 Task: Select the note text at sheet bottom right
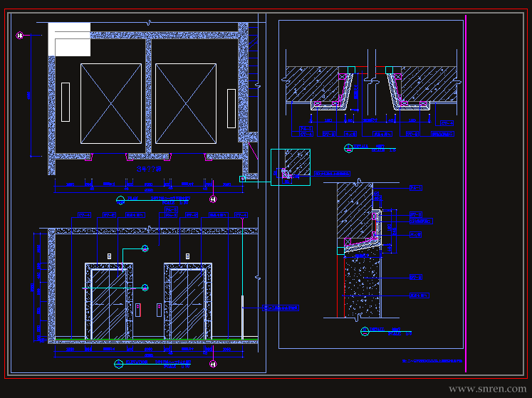tap(432, 361)
